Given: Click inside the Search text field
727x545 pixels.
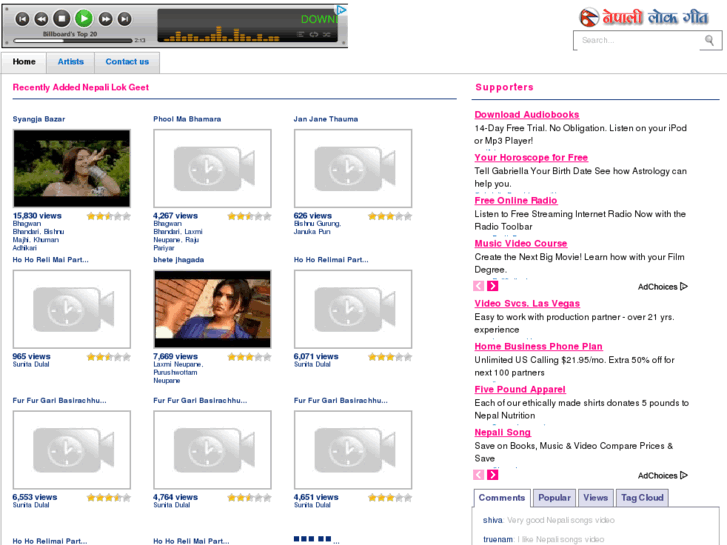Looking at the screenshot, I should [636, 40].
